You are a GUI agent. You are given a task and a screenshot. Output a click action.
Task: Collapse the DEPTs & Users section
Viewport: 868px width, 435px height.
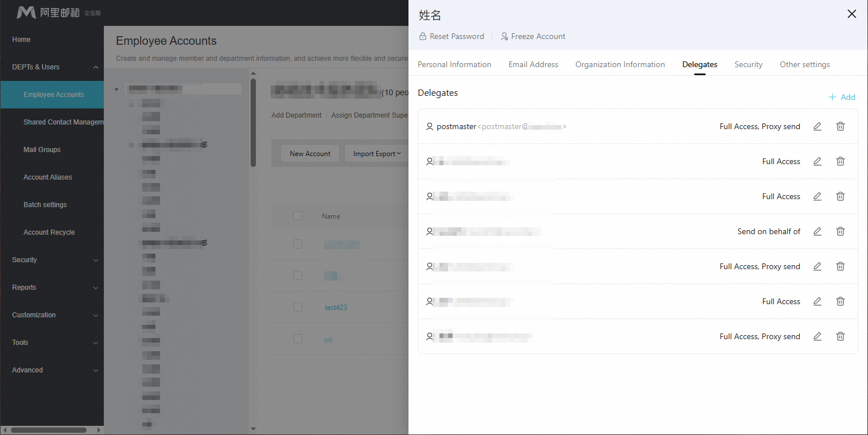coord(95,67)
